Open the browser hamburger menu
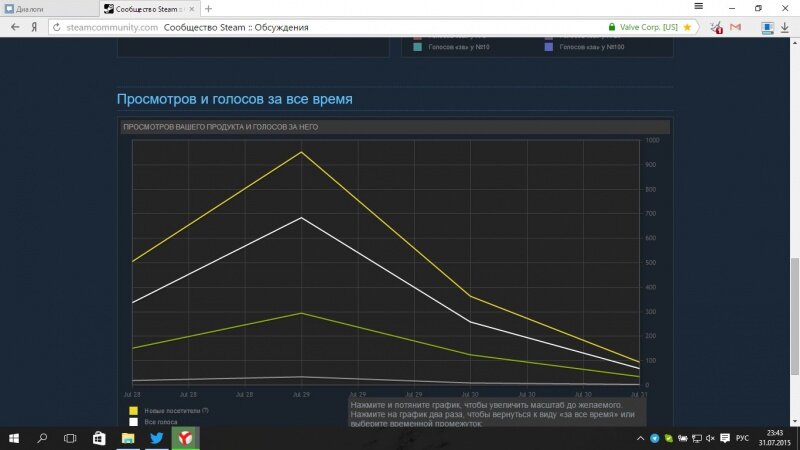 coord(697,8)
